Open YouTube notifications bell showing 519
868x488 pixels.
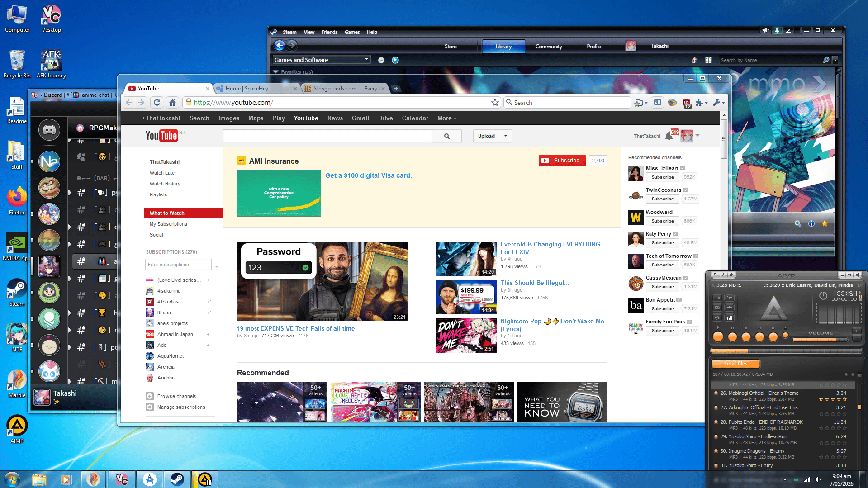pyautogui.click(x=669, y=136)
